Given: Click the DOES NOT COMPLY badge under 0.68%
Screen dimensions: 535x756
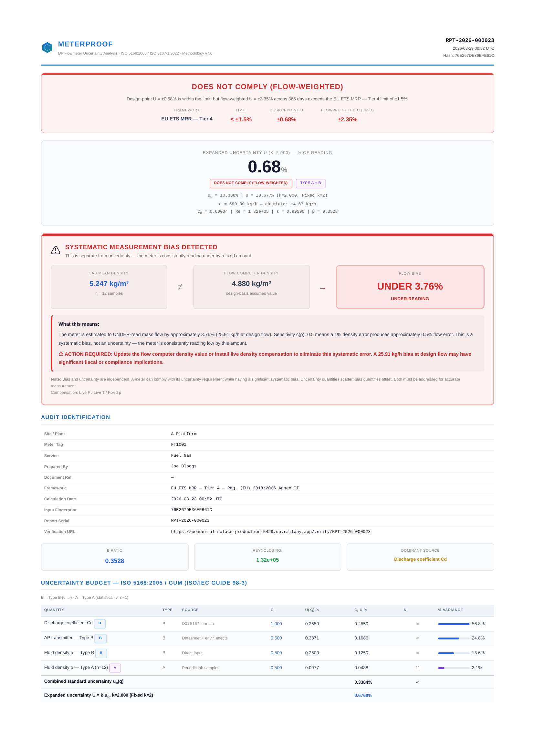Looking at the screenshot, I should 251,183.
